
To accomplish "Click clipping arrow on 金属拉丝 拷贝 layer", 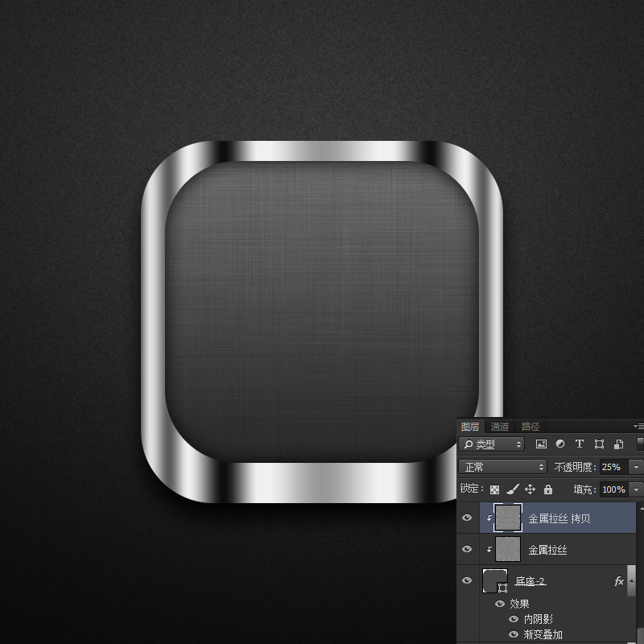I will [489, 518].
